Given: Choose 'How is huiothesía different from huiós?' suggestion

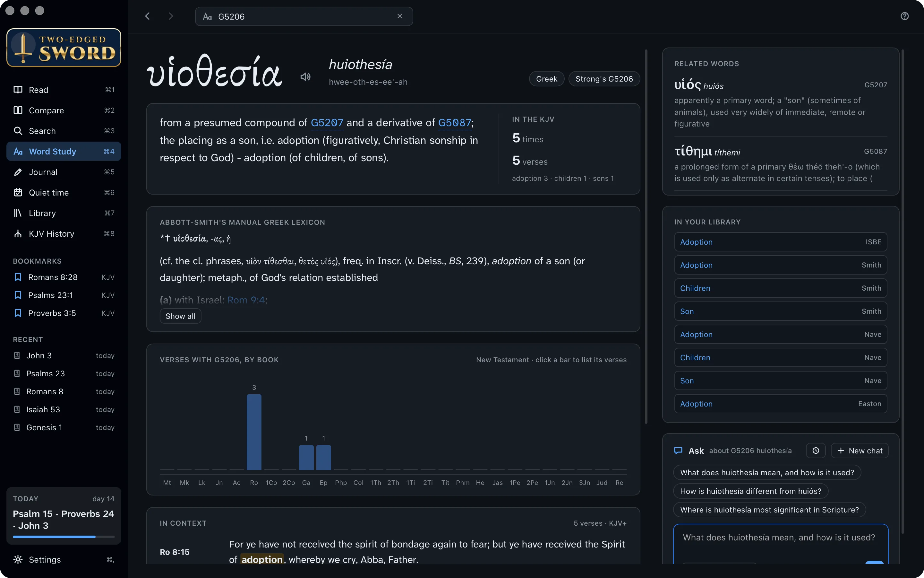Looking at the screenshot, I should (x=751, y=491).
